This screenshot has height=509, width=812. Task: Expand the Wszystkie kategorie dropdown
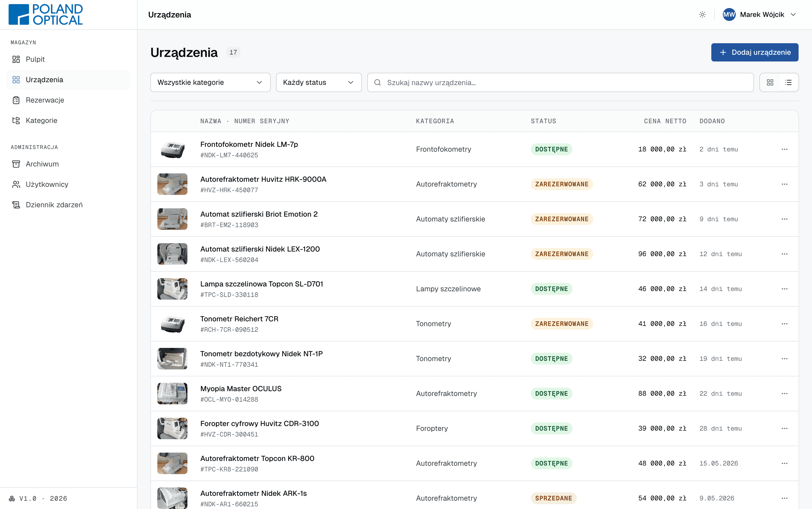pyautogui.click(x=211, y=82)
